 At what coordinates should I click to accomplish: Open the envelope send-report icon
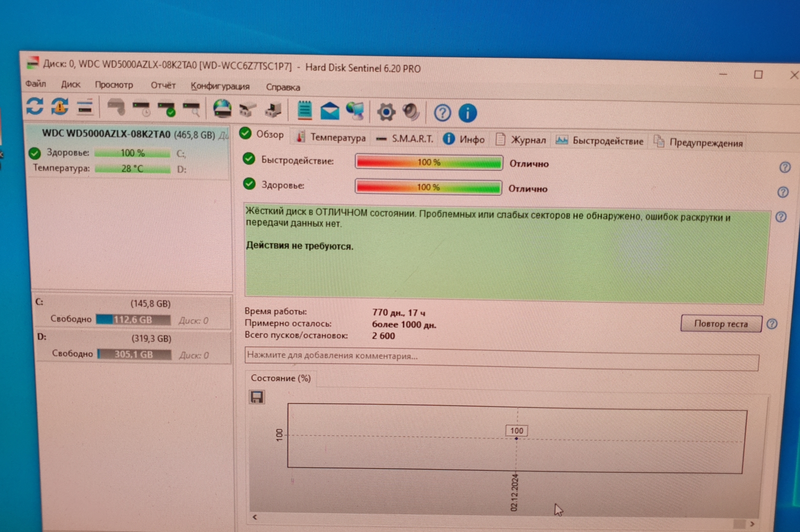coord(330,111)
